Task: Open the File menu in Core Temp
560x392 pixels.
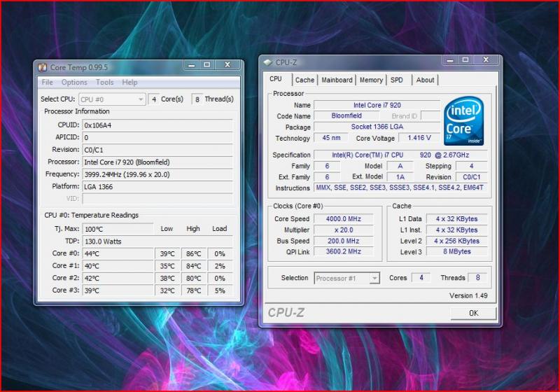Action: pyautogui.click(x=47, y=82)
